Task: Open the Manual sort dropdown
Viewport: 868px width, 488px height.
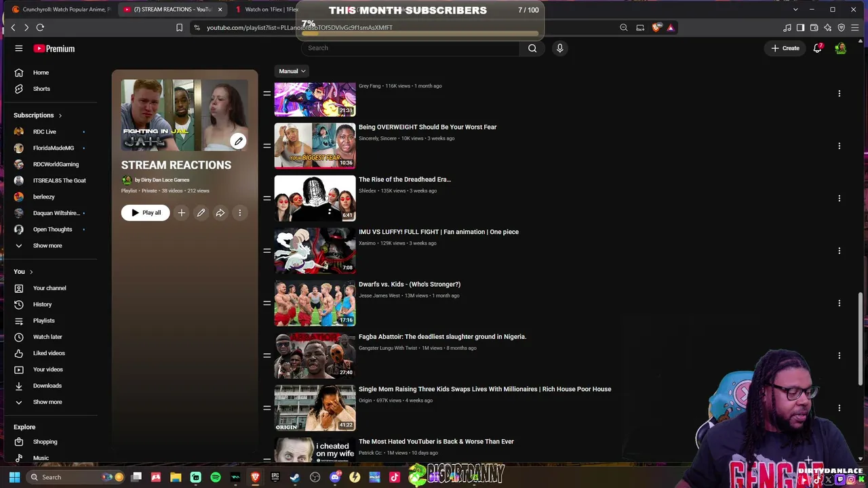Action: 292,71
